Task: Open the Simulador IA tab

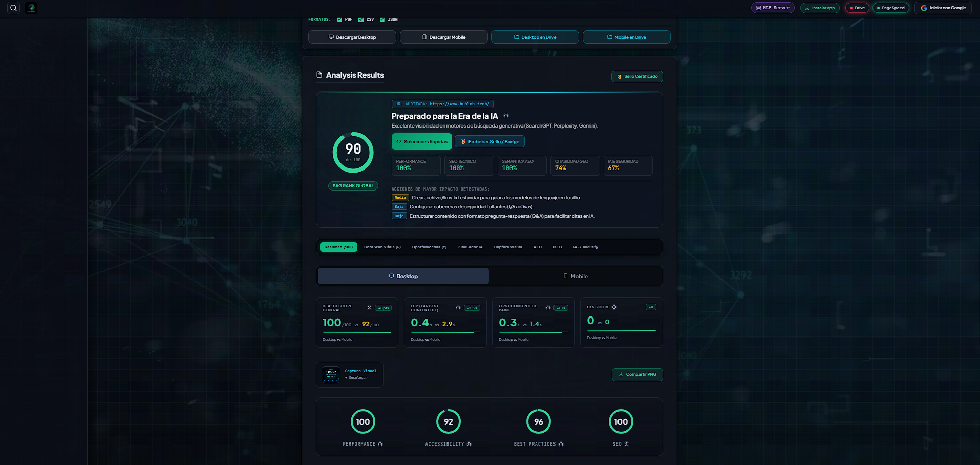Action: point(470,247)
